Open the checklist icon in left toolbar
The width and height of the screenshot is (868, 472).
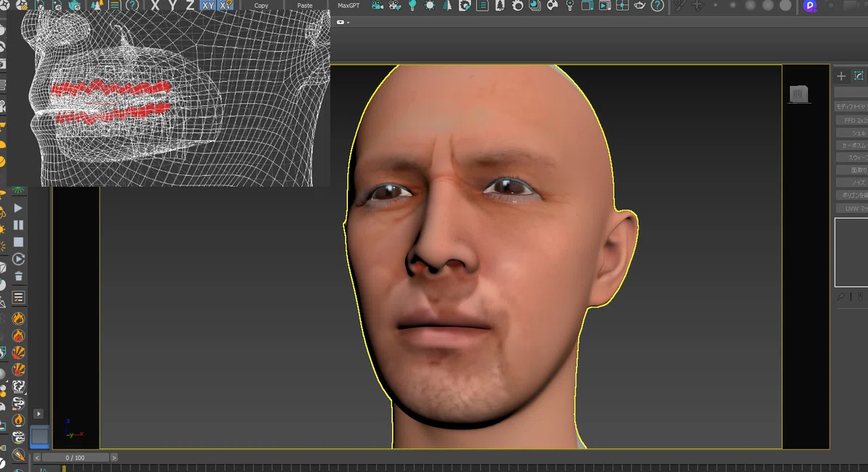19,298
